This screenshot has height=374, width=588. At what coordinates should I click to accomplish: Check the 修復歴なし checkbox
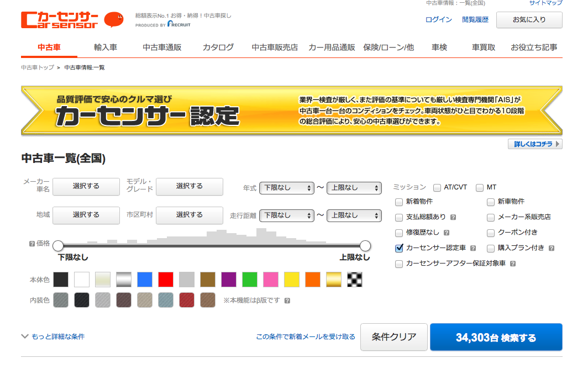point(399,233)
